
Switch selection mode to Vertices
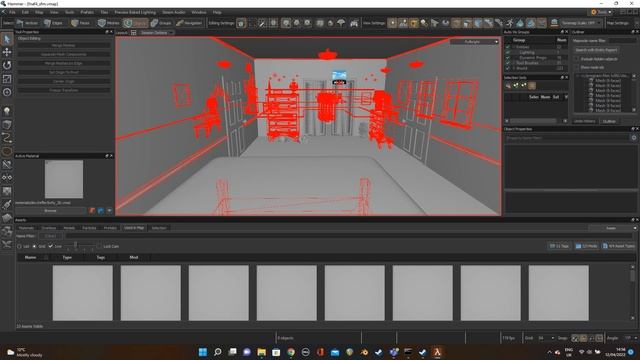click(x=27, y=23)
